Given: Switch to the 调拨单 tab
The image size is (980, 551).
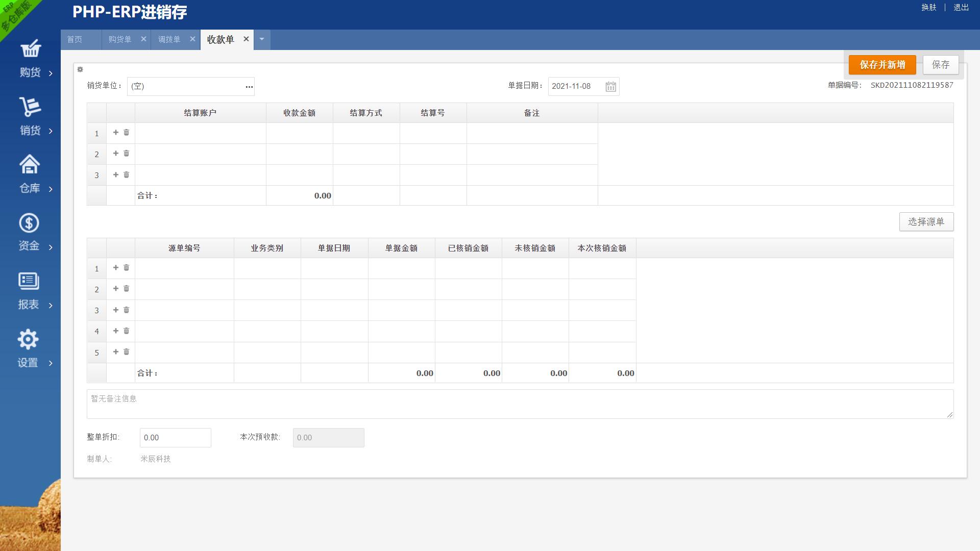Looking at the screenshot, I should pos(169,39).
